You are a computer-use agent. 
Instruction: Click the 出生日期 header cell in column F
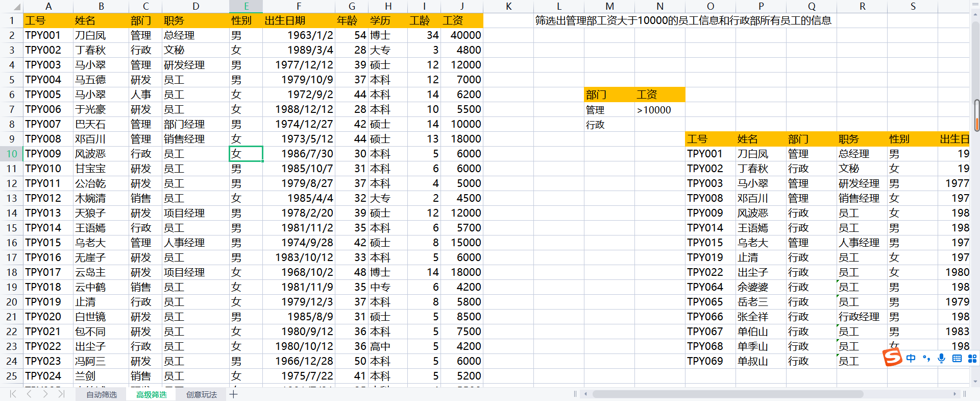pos(299,21)
